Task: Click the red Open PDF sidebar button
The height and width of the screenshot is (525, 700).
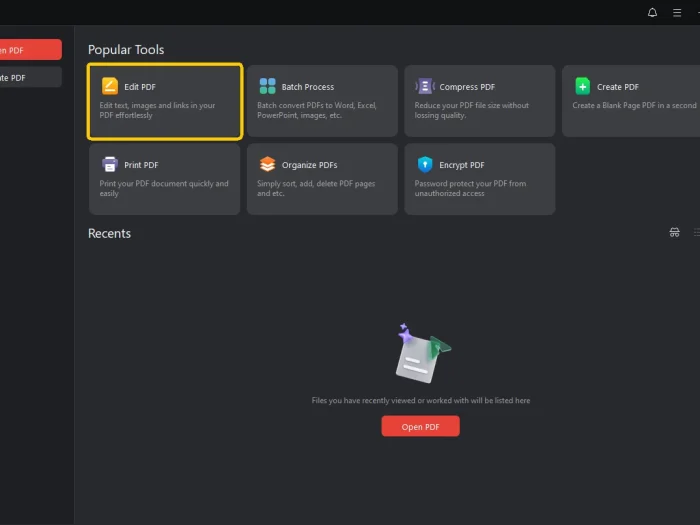Action: coord(30,50)
